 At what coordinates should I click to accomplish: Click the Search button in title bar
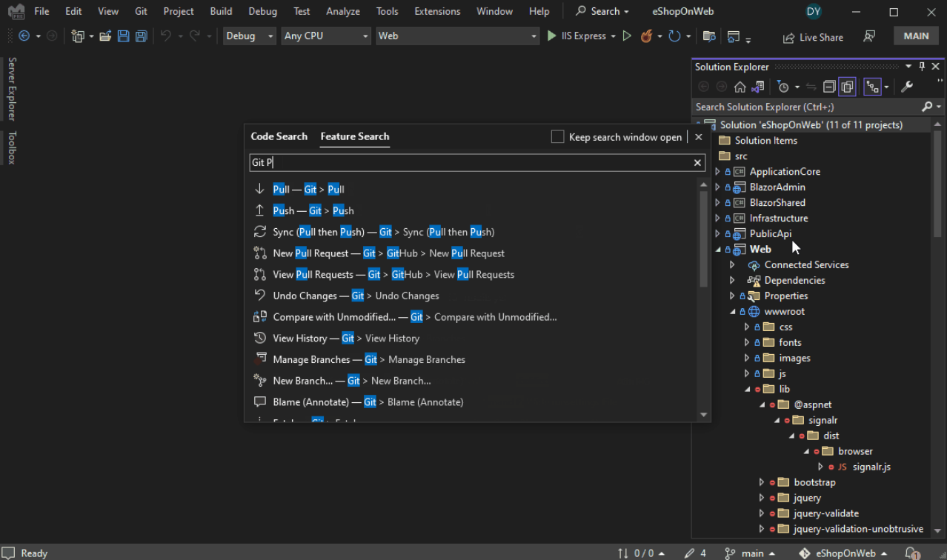[602, 11]
